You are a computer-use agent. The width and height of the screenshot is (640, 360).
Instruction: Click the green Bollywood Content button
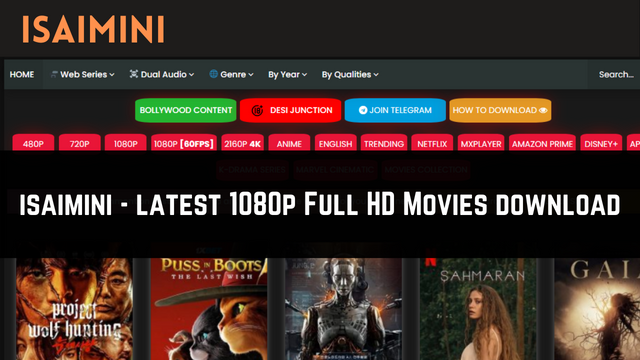click(x=186, y=110)
